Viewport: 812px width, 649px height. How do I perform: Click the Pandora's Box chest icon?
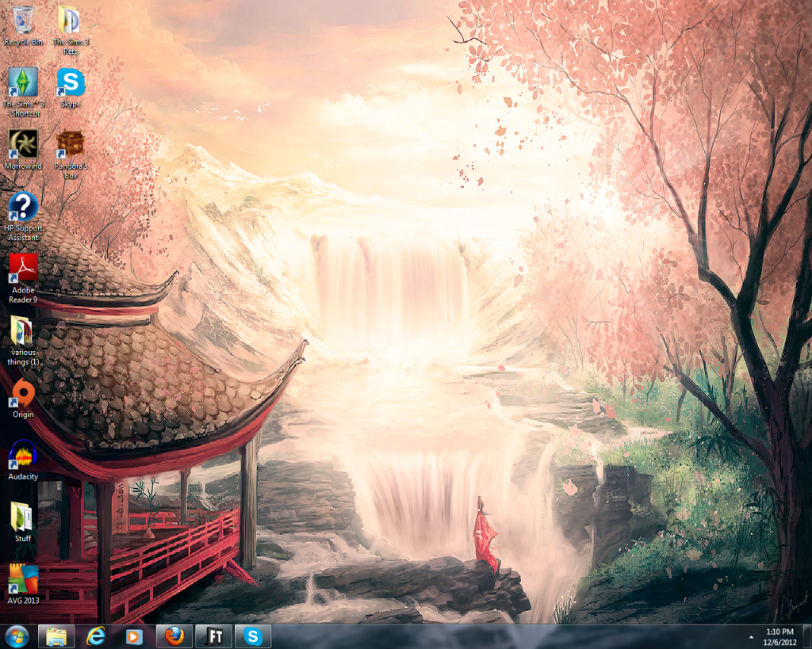[70, 144]
